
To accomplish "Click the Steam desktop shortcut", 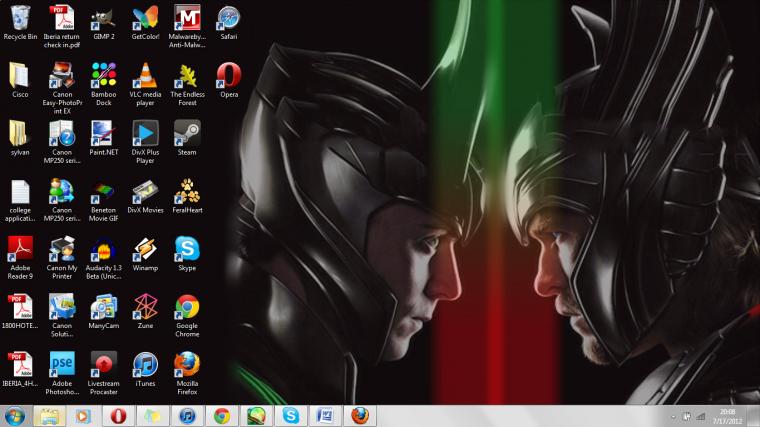I will pyautogui.click(x=187, y=138).
